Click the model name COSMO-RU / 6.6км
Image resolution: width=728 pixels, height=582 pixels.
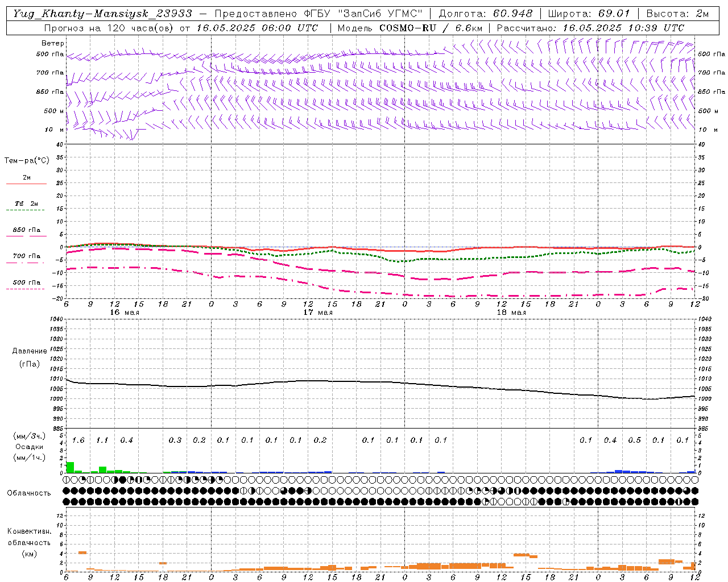(431, 28)
